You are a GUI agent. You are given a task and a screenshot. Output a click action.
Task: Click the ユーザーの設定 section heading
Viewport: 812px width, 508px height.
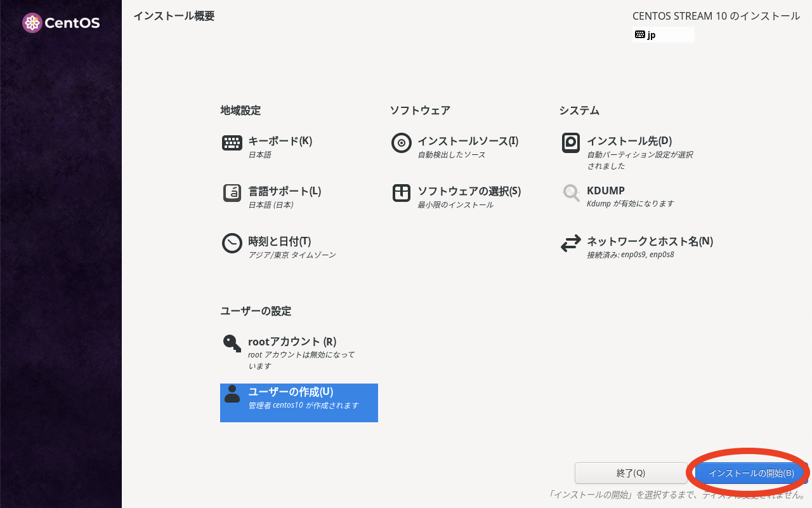pos(256,311)
